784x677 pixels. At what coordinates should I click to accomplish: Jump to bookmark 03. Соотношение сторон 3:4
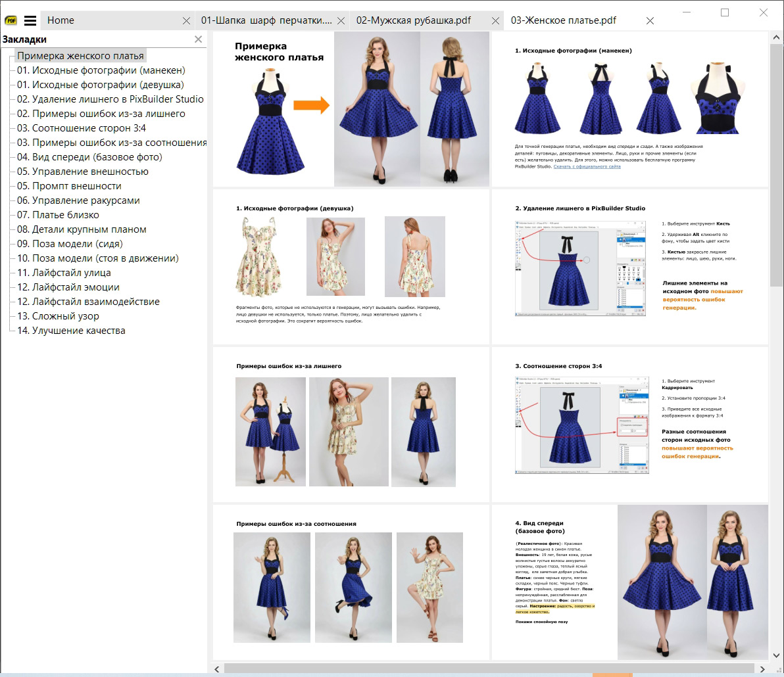tap(81, 128)
